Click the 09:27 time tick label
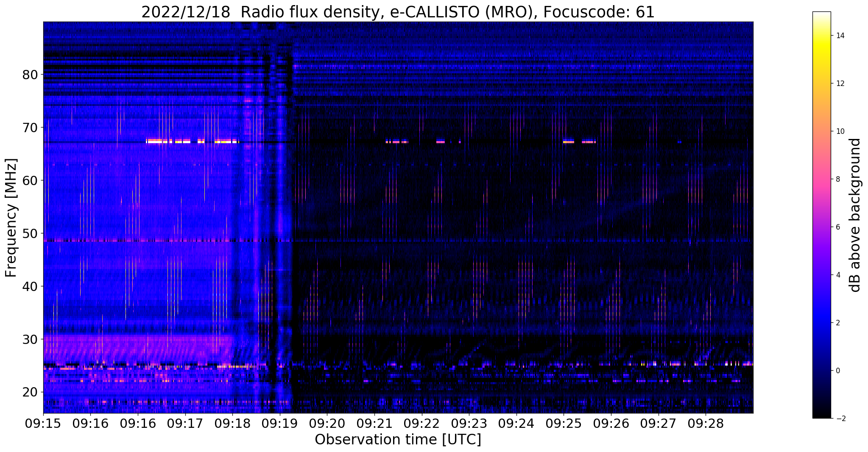The height and width of the screenshot is (452, 868). tap(659, 424)
